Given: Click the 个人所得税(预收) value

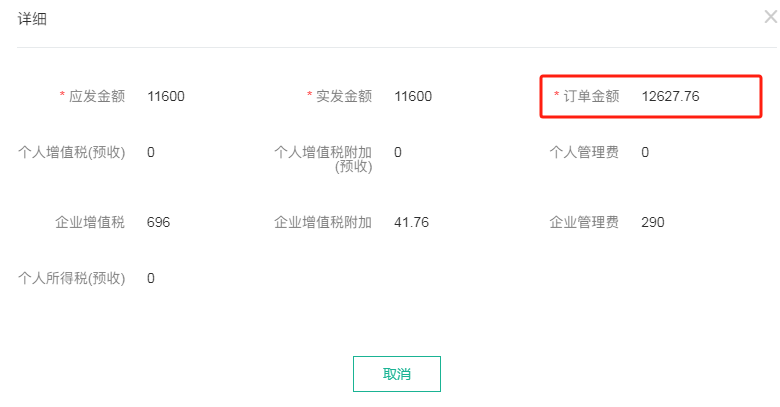Looking at the screenshot, I should (x=151, y=278).
